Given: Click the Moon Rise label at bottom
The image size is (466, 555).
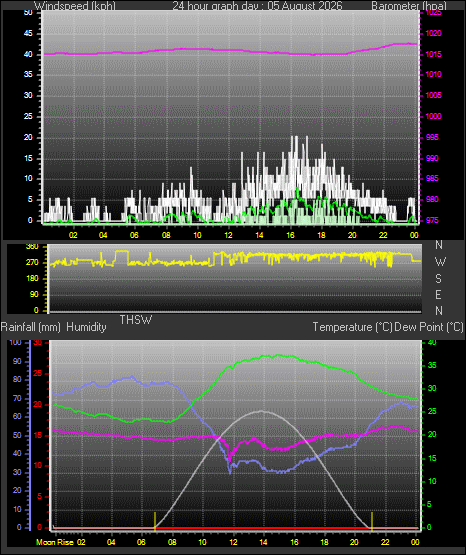Looking at the screenshot, I should [x=55, y=542].
